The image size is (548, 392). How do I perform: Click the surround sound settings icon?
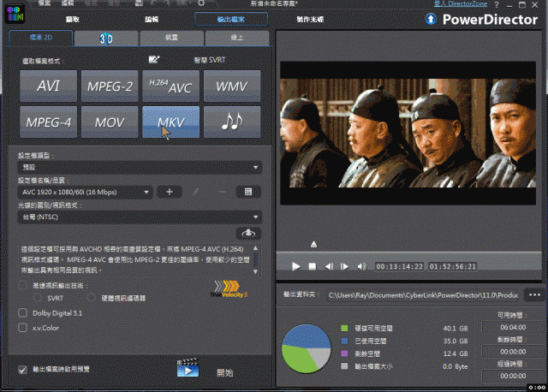[x=248, y=233]
